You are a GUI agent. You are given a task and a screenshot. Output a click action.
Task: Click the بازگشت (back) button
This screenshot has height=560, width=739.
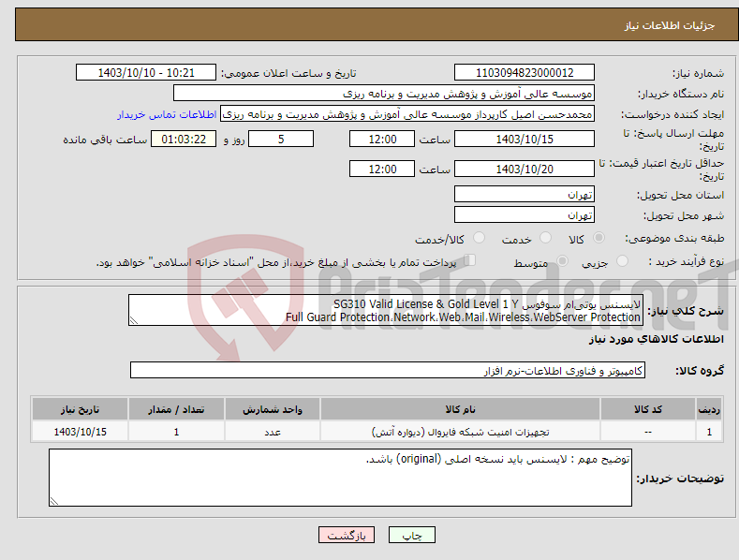click(x=346, y=535)
